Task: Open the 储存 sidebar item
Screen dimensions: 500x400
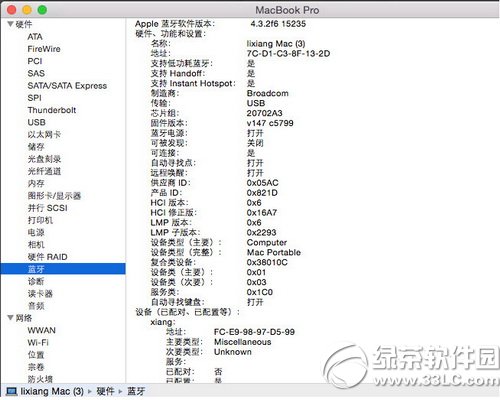Action: 36,147
